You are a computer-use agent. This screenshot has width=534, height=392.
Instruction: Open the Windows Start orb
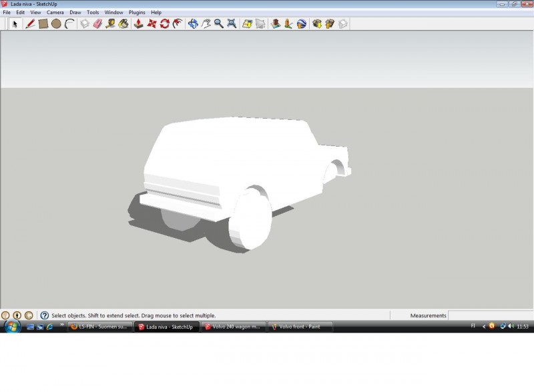point(13,327)
